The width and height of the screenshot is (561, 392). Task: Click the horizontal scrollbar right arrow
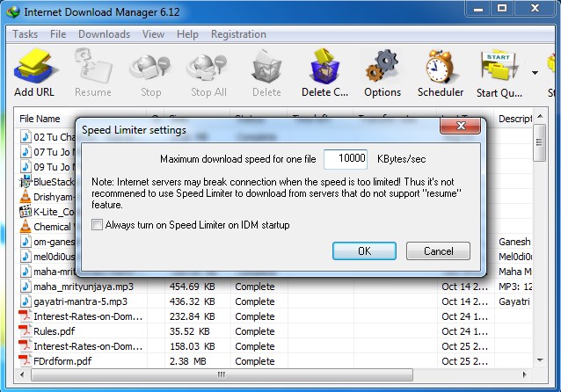[x=524, y=374]
